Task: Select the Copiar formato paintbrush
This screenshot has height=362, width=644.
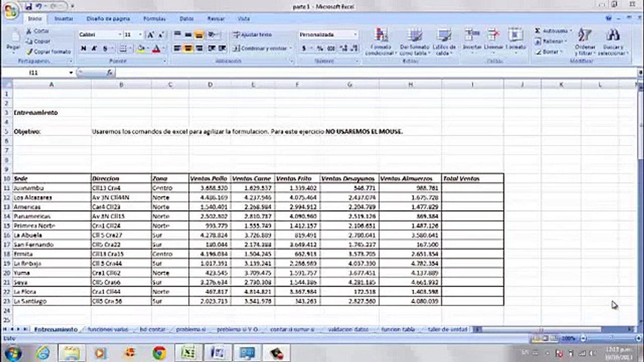Action: (x=49, y=51)
